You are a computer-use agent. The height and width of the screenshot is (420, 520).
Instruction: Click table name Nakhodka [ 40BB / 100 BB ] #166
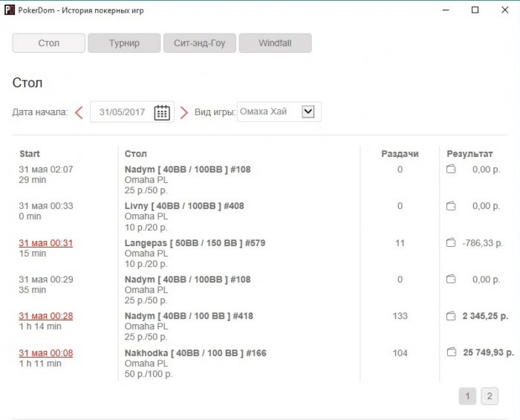(195, 353)
